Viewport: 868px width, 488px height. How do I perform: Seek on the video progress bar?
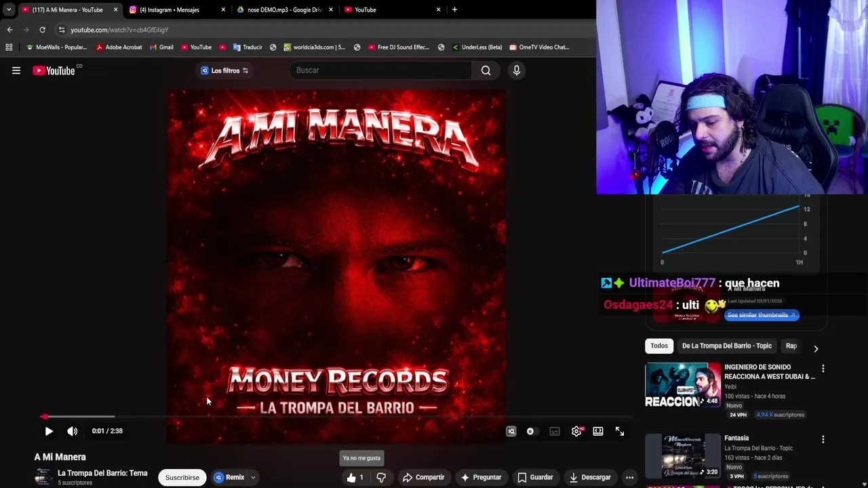point(336,417)
